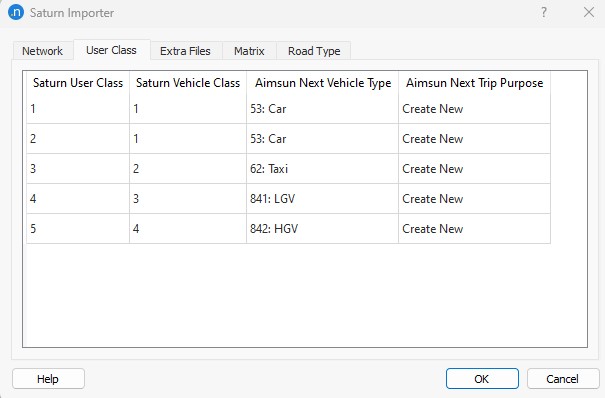Click the Aimsun Next Trip Purpose header
Screen dimensions: 605x398
475,83
